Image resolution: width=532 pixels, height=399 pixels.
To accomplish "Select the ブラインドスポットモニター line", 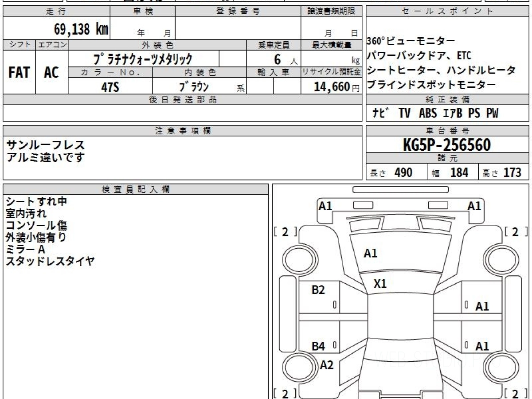I will click(x=431, y=85).
